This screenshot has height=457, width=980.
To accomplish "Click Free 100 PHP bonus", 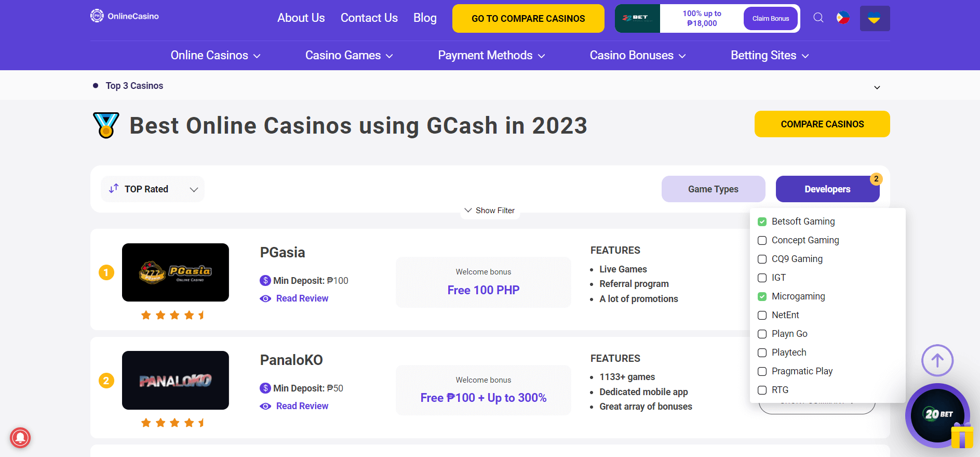I will click(x=484, y=290).
